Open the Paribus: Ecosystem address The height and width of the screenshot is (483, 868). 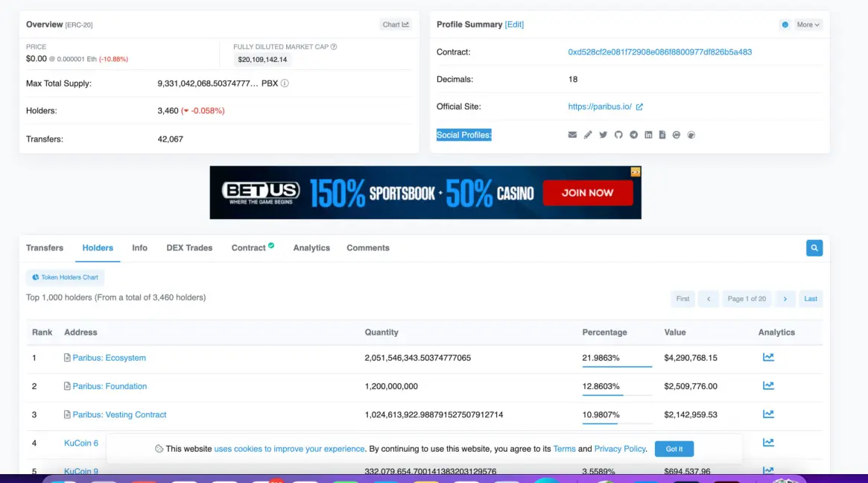pyautogui.click(x=109, y=358)
